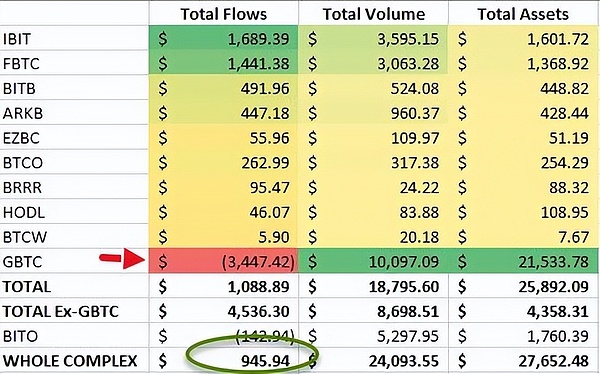This screenshot has width=600, height=374.
Task: Select BRRR flows value 95.47
Action: (x=269, y=188)
